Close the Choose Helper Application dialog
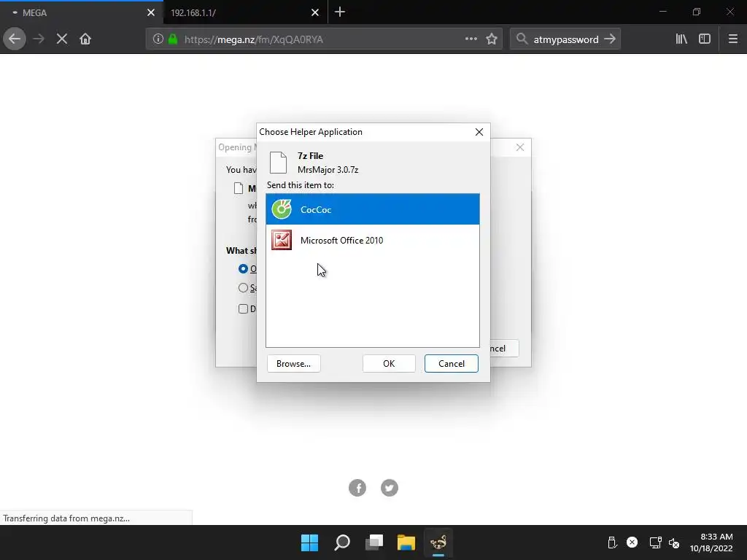Screen dimensions: 747x560 point(479,133)
